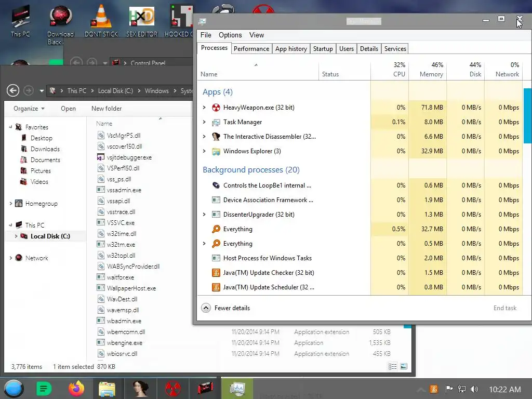Select the HeavyWeapon.exe process icon
This screenshot has height=399, width=532.
click(216, 108)
